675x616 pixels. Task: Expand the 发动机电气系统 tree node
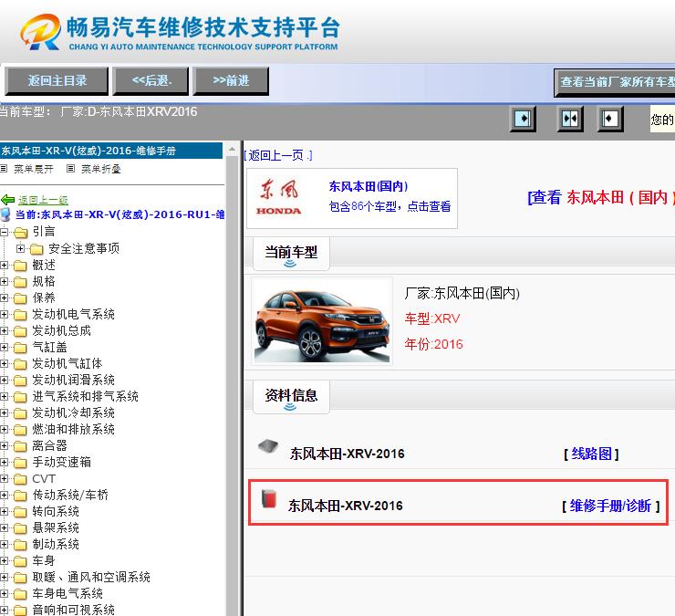point(4,315)
